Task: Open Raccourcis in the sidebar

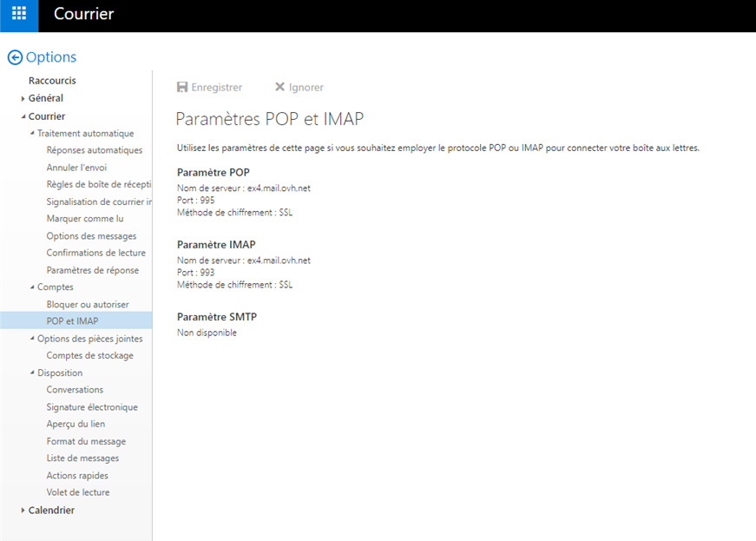Action: coord(52,81)
